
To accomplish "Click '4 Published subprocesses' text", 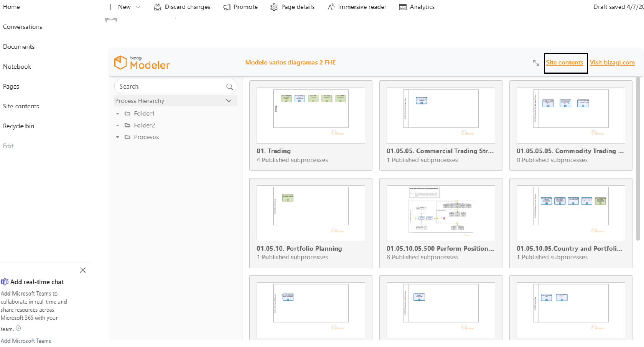I will pyautogui.click(x=292, y=160).
